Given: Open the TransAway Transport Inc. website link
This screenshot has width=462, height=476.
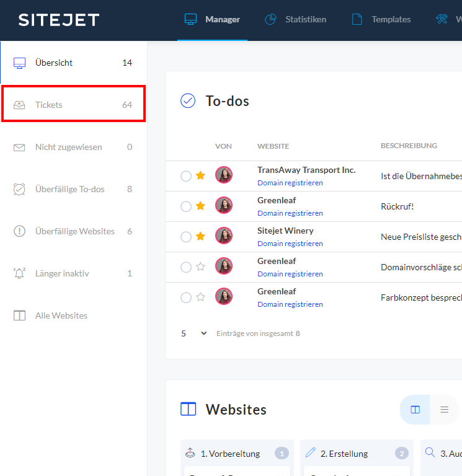Looking at the screenshot, I should 306,170.
